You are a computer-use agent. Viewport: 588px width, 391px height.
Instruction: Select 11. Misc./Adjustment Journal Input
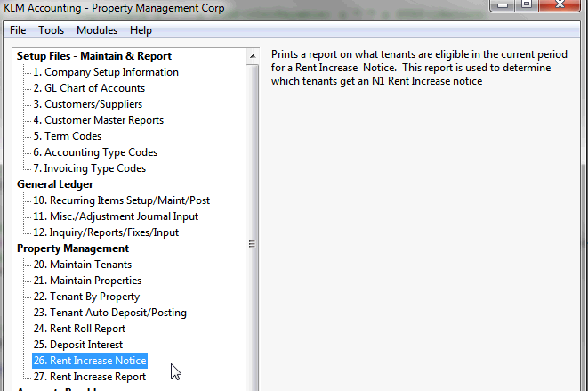click(x=116, y=216)
